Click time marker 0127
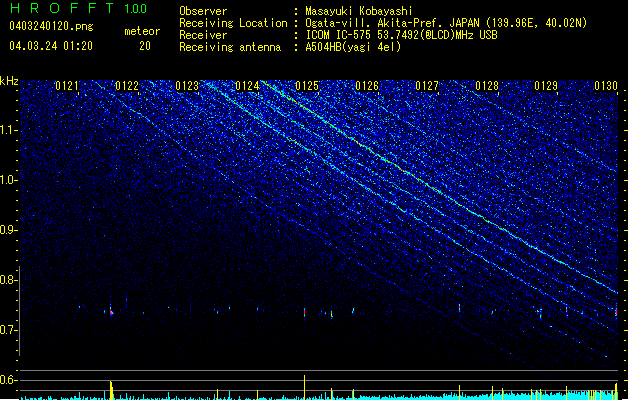629x400 pixels. [x=427, y=86]
